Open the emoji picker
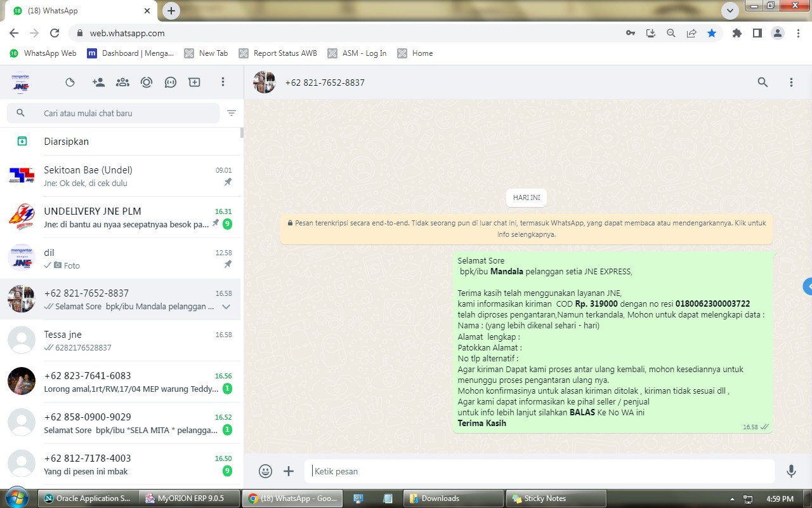The width and height of the screenshot is (812, 508). 265,471
